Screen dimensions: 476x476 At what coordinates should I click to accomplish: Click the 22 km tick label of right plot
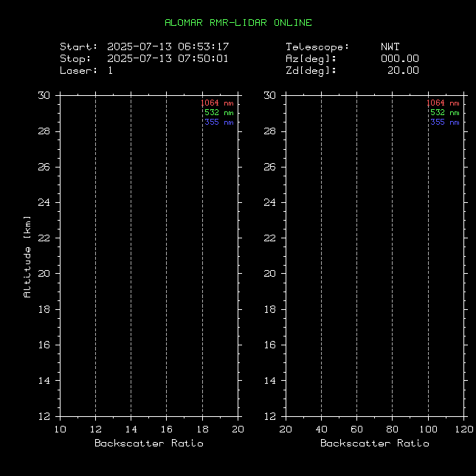[270, 238]
